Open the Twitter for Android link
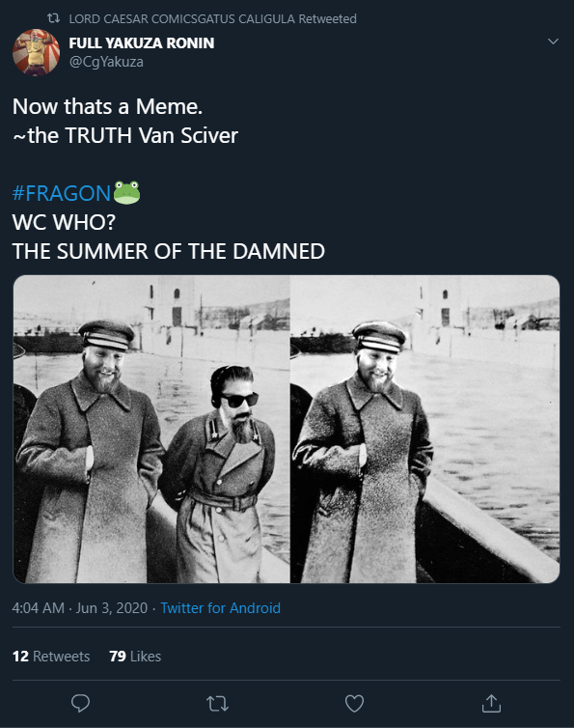The image size is (574, 728). tap(220, 607)
